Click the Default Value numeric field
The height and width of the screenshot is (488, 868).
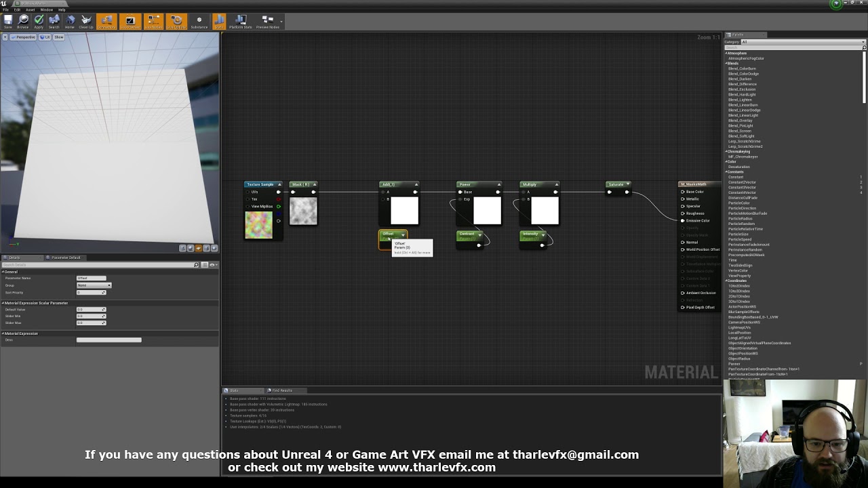(x=91, y=310)
